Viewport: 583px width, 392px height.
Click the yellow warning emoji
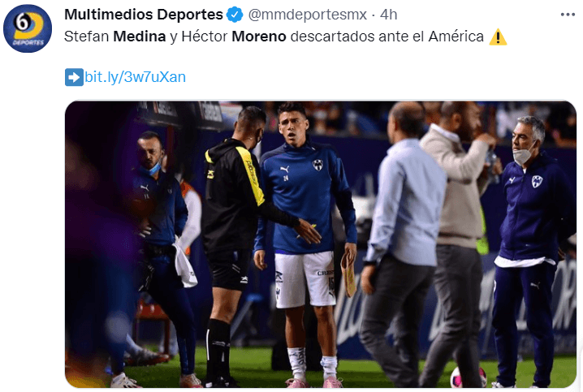coord(498,37)
